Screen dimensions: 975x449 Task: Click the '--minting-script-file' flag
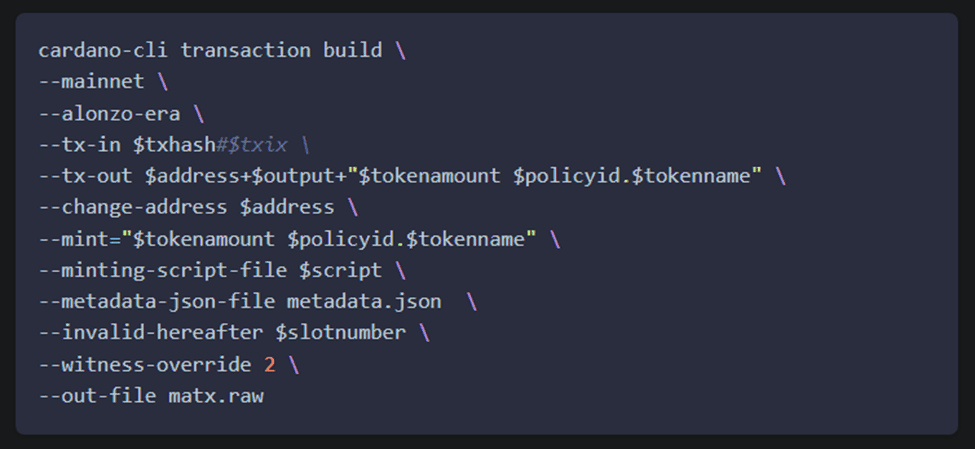(163, 270)
